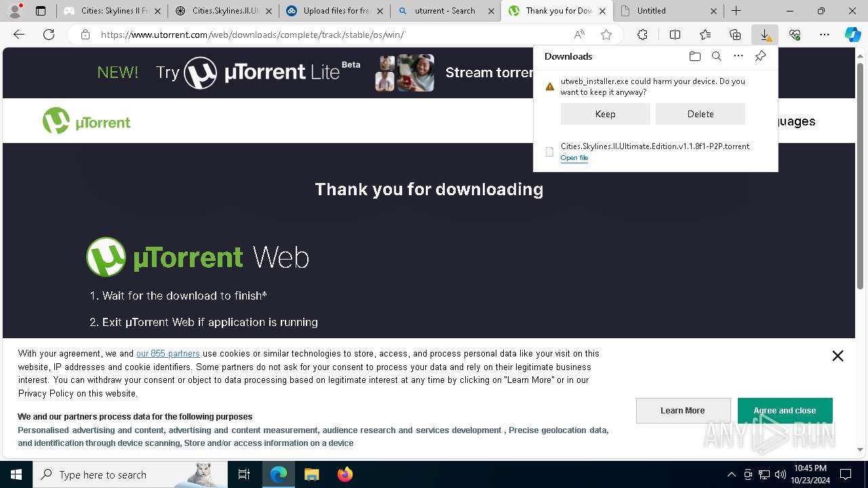Screen dimensions: 868x488
Task: Add page to favorites star icon
Action: (606, 35)
